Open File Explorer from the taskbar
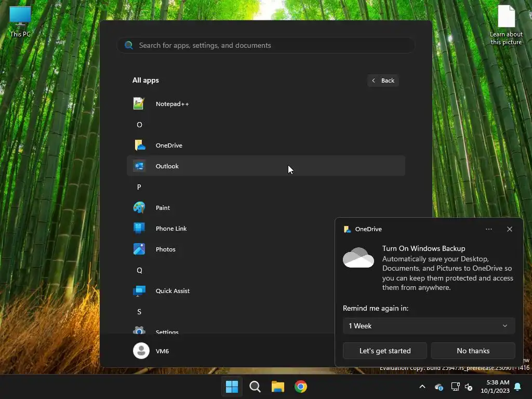 pyautogui.click(x=277, y=387)
